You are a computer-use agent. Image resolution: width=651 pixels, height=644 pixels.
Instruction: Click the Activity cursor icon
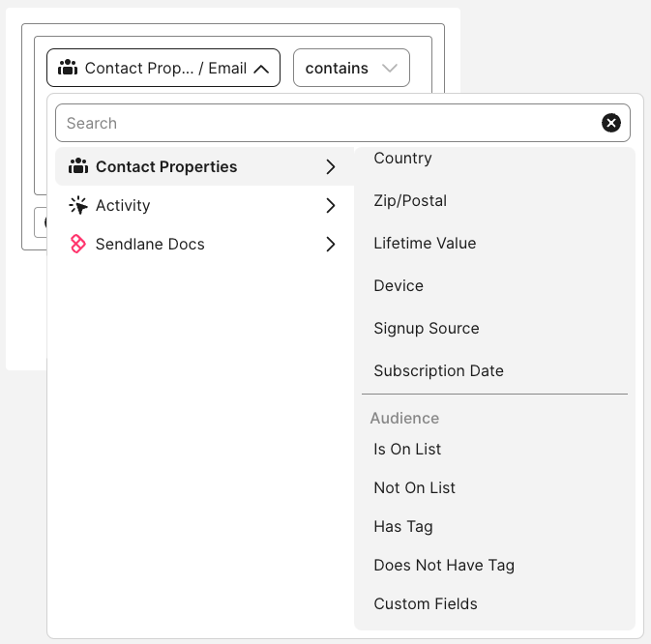click(78, 205)
